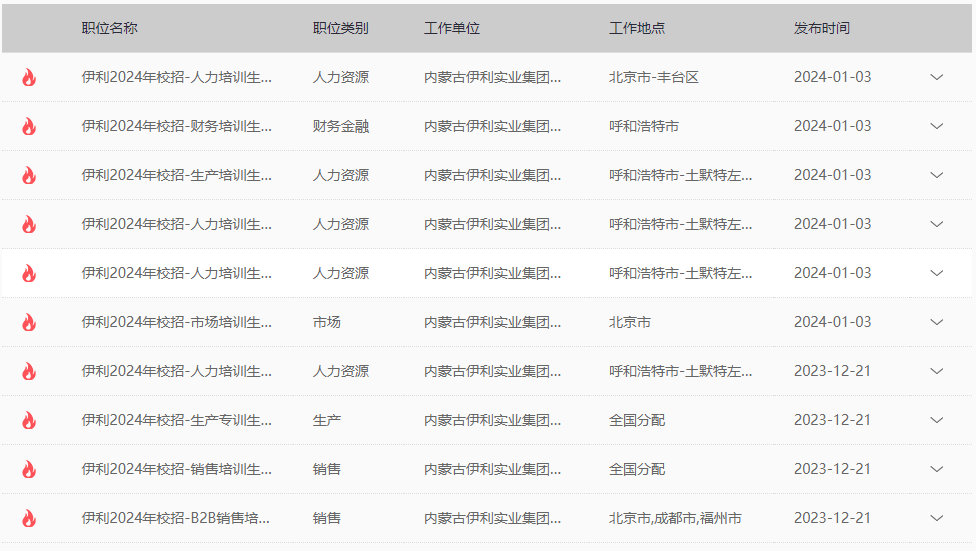Click the flame icon next to B2B销售培 job
The height and width of the screenshot is (551, 976).
29,519
